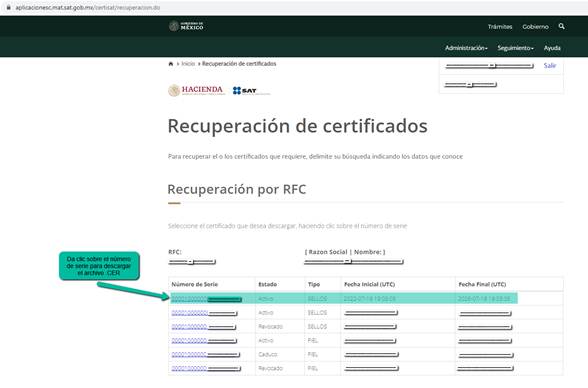The image size is (588, 388).
Task: Open the Trámites menu item
Action: pyautogui.click(x=500, y=27)
